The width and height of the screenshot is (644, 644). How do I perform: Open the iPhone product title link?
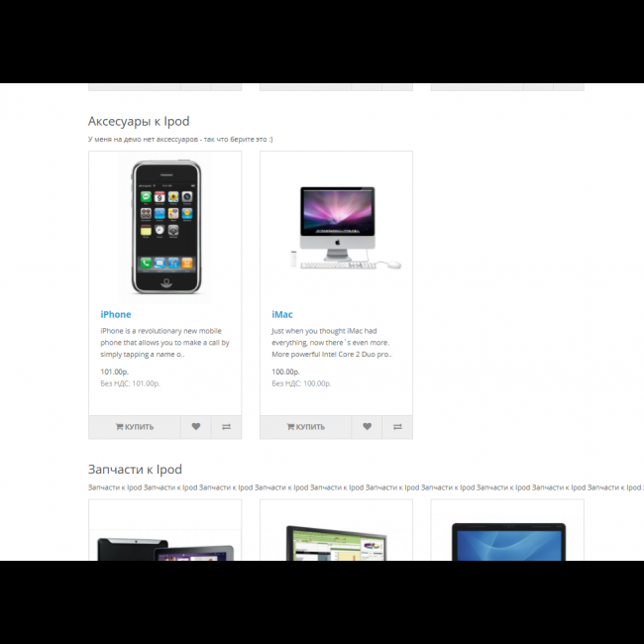(x=116, y=315)
